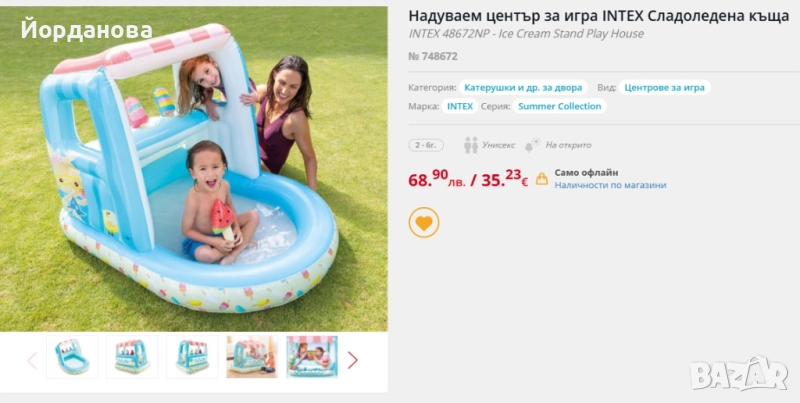Screen dimensions: 800x403
Task: Select the first thumbnail of empty pool
Action: tap(72, 357)
